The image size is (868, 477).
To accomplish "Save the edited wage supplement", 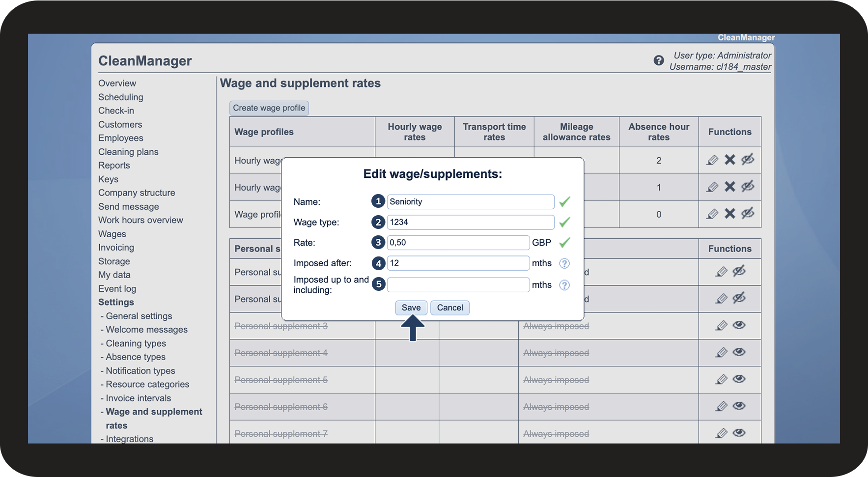I will pos(411,308).
